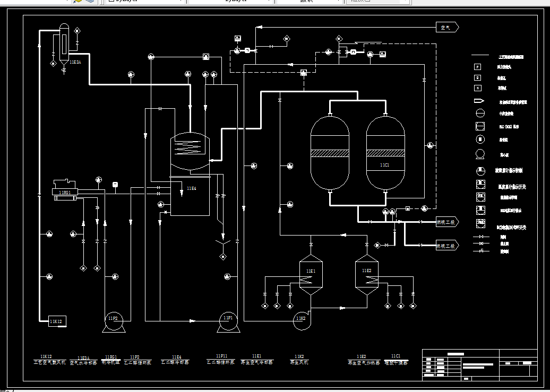
Task: Click the legend circle-in-square instrument symbol
Action: 480,126
